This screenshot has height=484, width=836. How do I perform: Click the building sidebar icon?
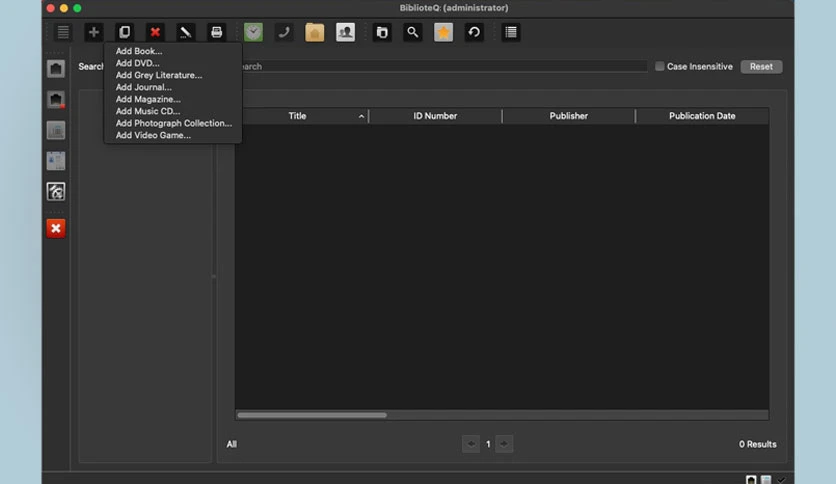click(x=56, y=130)
